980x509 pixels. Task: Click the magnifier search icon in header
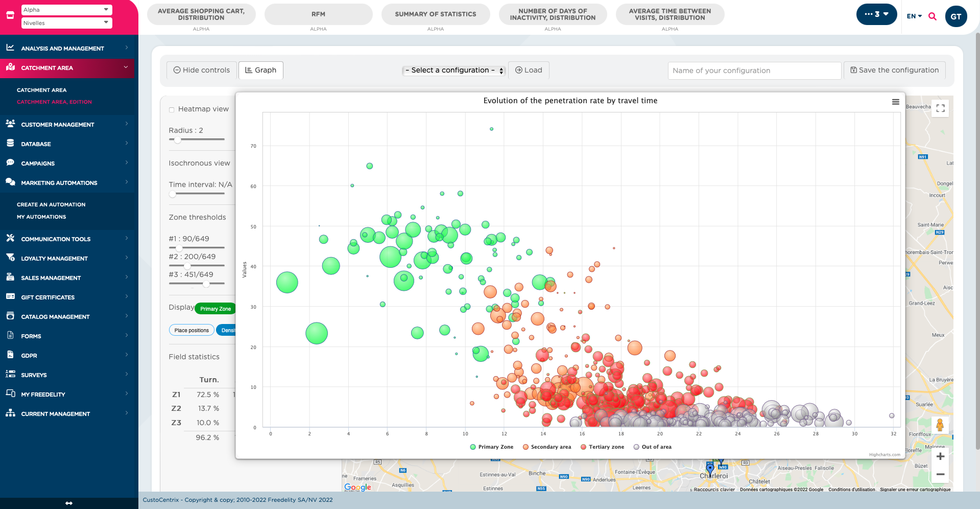(933, 16)
